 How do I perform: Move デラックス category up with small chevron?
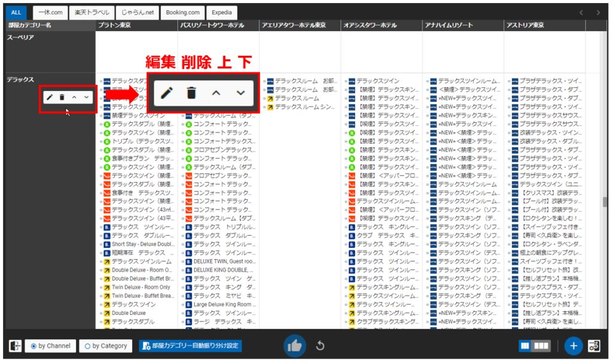tap(74, 97)
